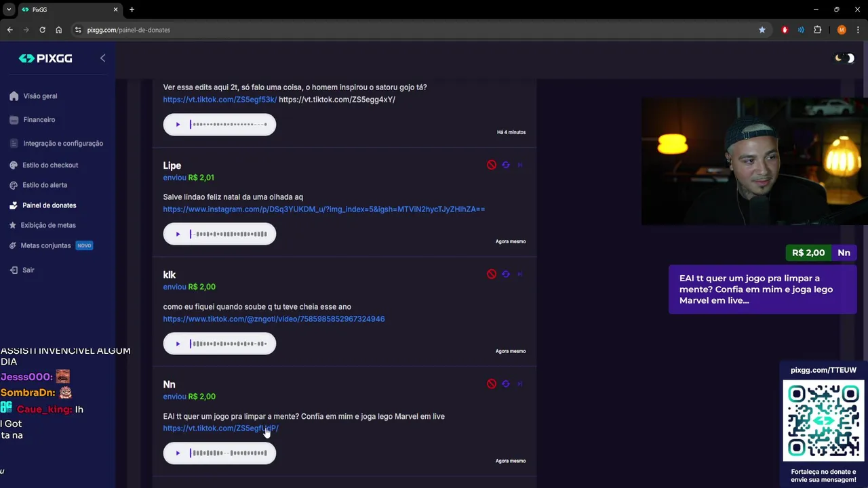The height and width of the screenshot is (488, 868).
Task: Replay alert for Lipe's donation
Action: (x=506, y=165)
